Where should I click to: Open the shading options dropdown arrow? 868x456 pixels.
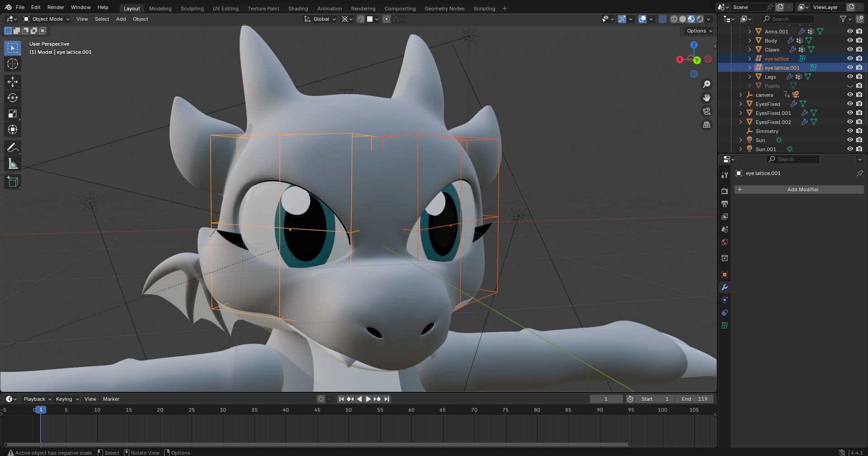(x=709, y=19)
